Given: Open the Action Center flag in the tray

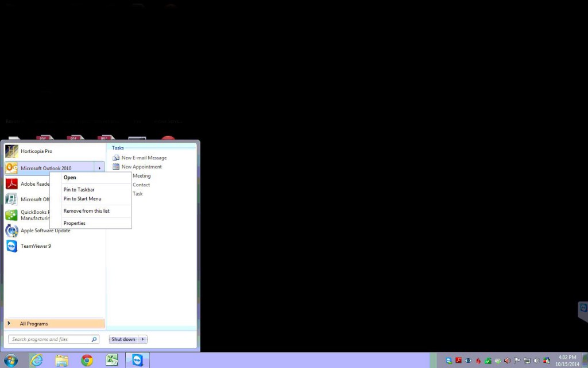Looking at the screenshot, I should tap(517, 361).
